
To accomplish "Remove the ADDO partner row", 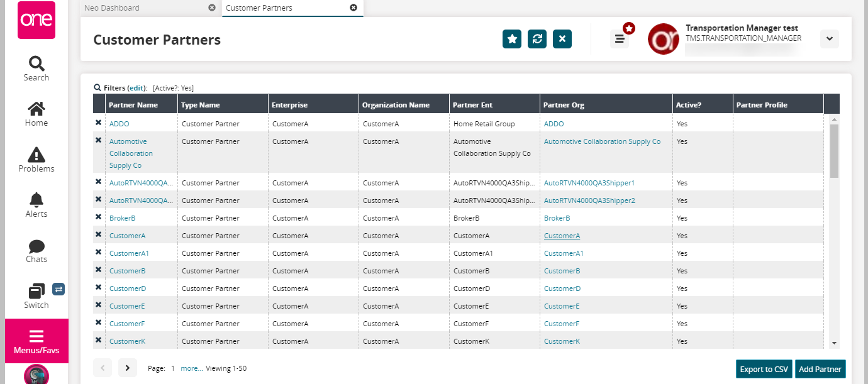I will click(x=98, y=123).
